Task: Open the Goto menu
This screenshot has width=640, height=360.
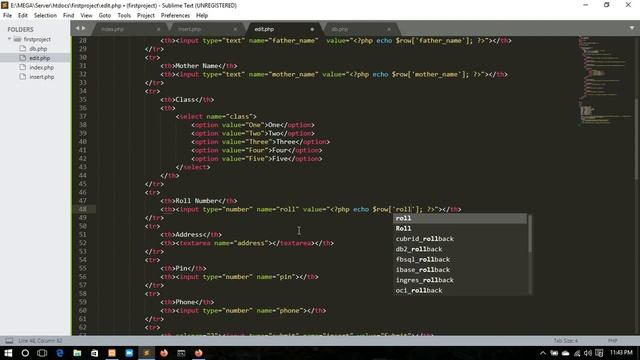Action: coord(104,16)
